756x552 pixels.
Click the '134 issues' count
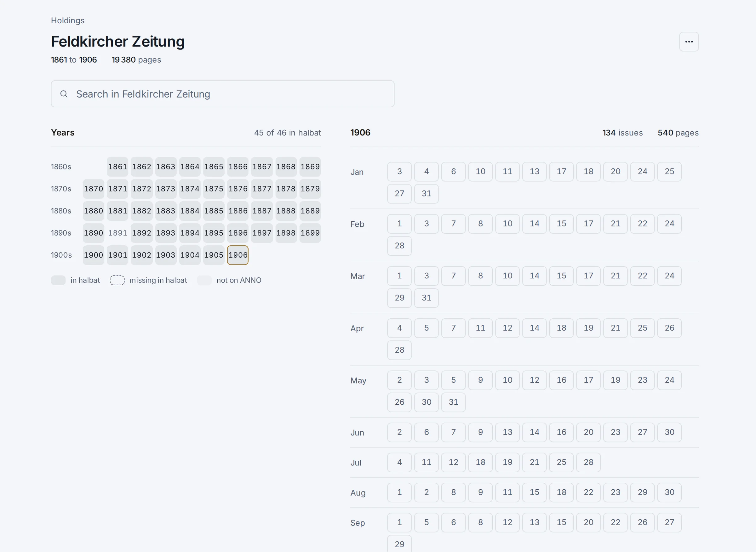(623, 133)
